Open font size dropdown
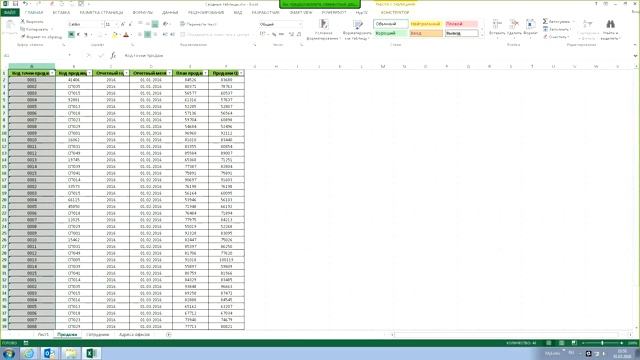640x360 pixels. coord(116,24)
